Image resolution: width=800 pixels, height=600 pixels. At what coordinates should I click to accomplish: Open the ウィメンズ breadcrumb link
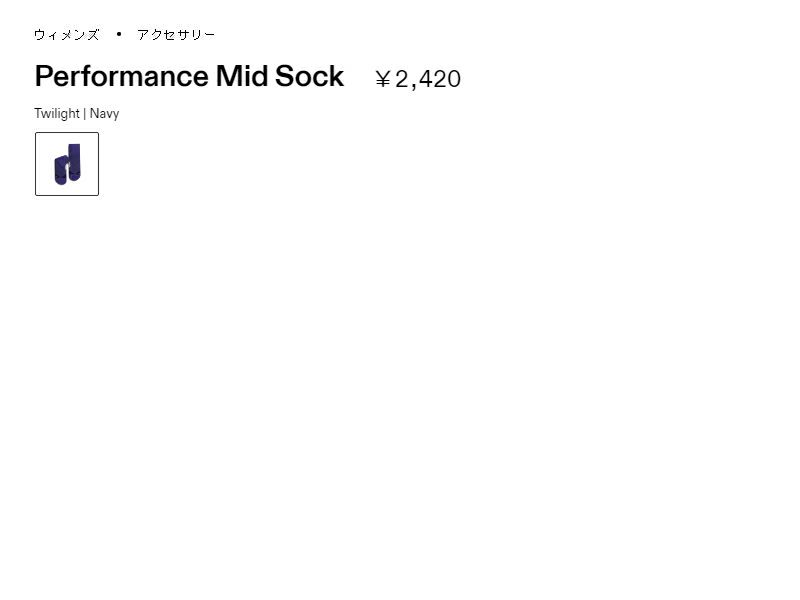pyautogui.click(x=67, y=35)
